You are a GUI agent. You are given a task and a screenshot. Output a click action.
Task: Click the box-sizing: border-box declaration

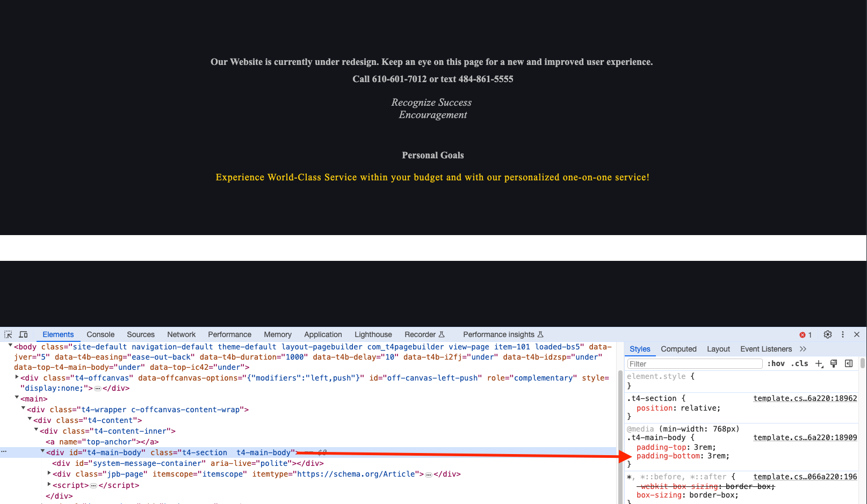click(x=687, y=495)
